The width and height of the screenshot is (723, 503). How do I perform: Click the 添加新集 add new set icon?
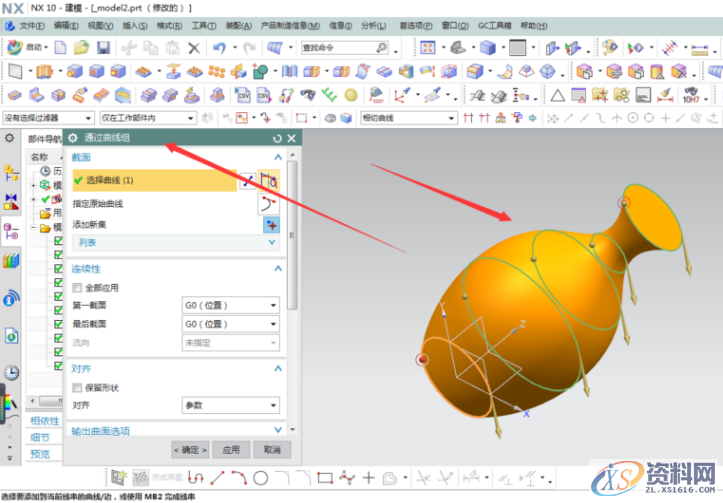270,224
